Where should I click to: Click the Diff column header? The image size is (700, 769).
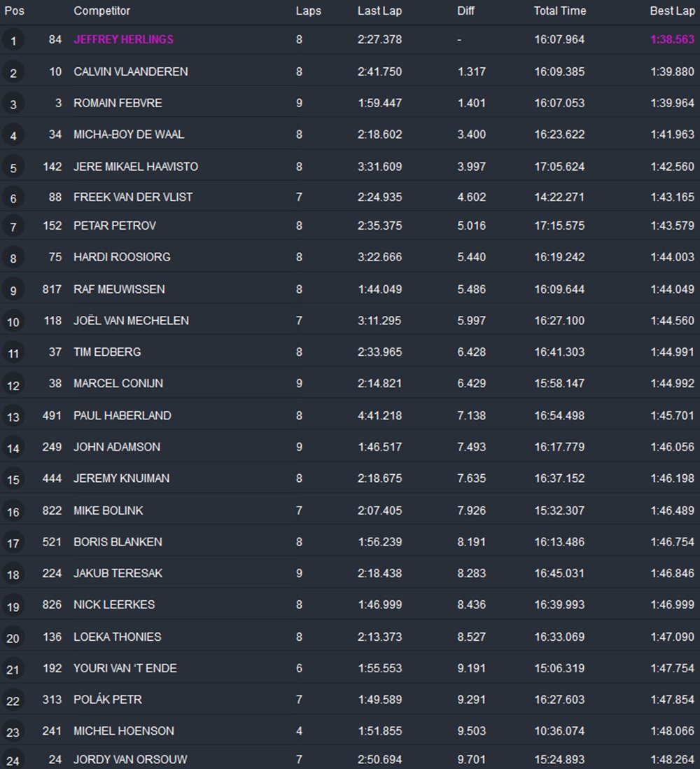465,11
